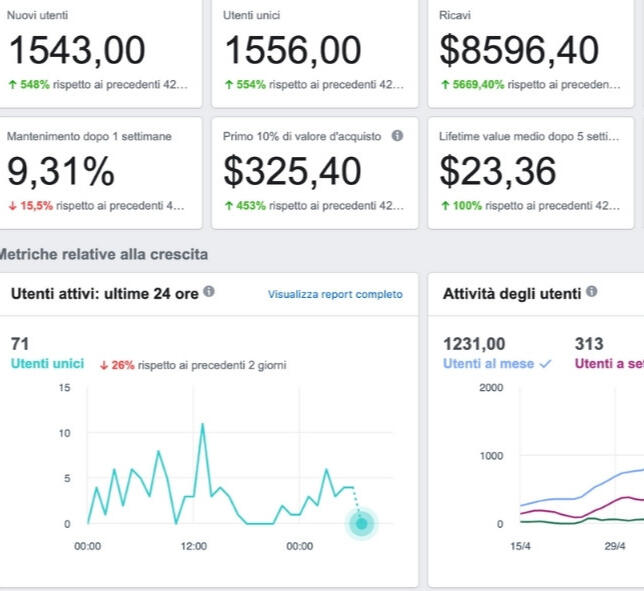This screenshot has height=591, width=644.
Task: Click the green up arrow beside 453%
Action: tap(228, 206)
